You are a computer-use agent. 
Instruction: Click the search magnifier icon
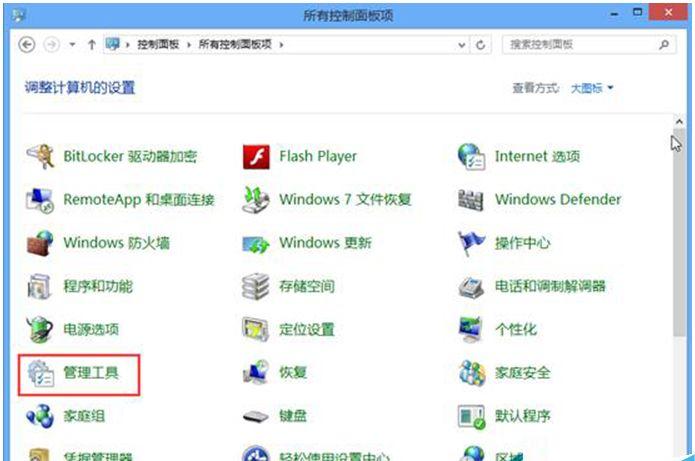point(664,44)
